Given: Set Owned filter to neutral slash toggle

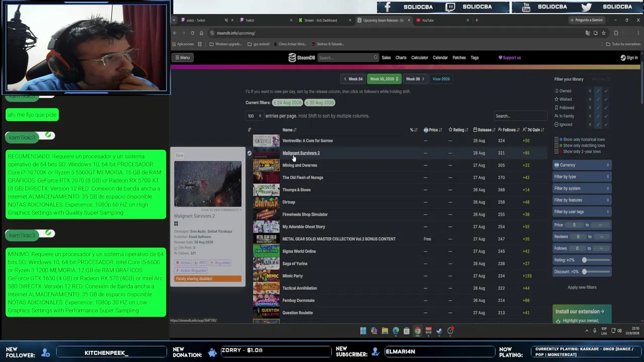Looking at the screenshot, I should point(598,91).
